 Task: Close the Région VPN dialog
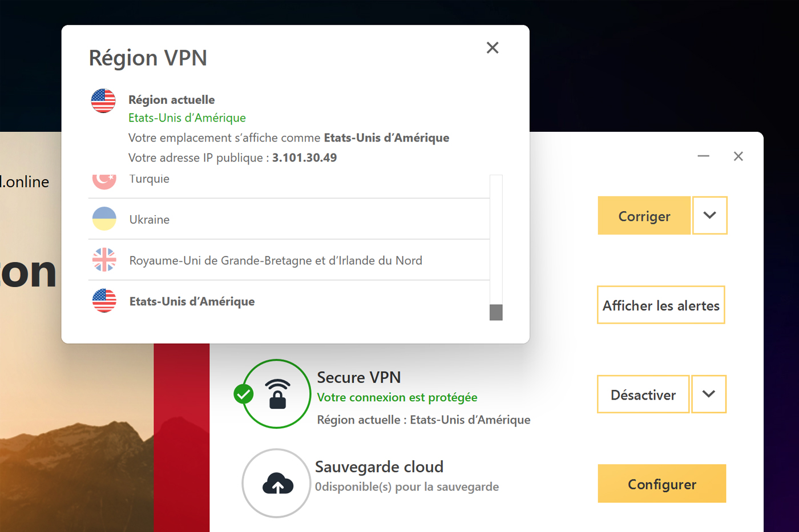493,47
